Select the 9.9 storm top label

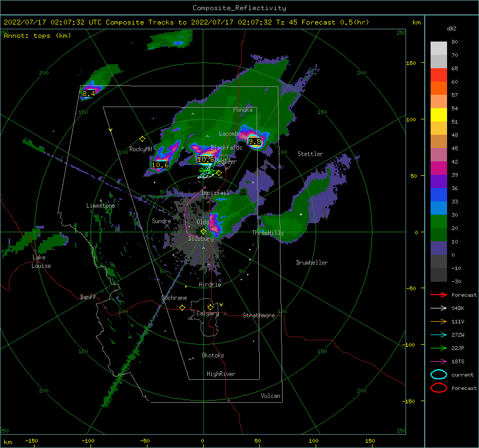[x=255, y=141]
